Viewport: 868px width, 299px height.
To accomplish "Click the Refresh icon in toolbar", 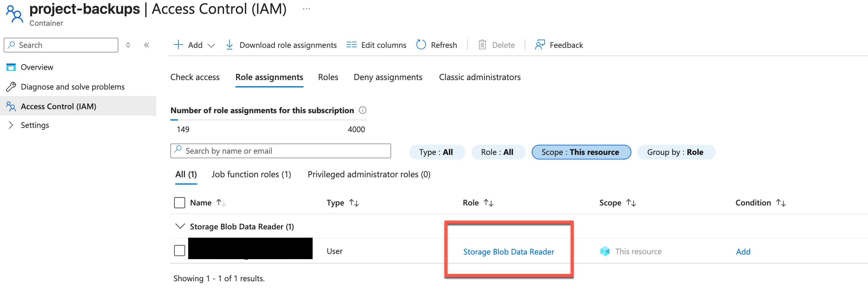I will (x=421, y=45).
